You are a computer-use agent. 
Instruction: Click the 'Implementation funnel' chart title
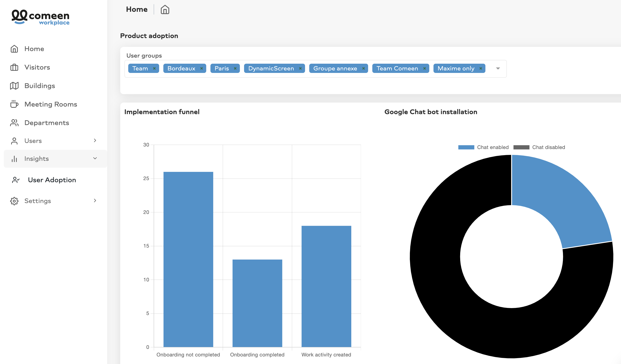162,112
